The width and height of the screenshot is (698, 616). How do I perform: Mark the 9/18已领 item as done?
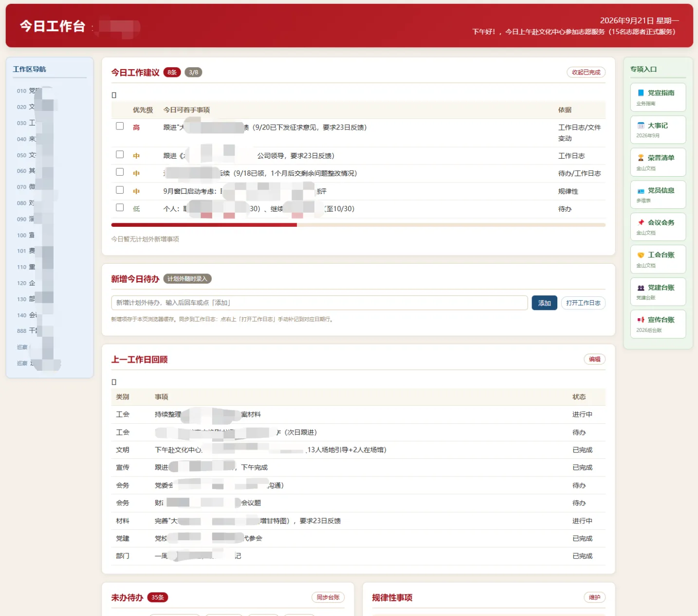(120, 172)
